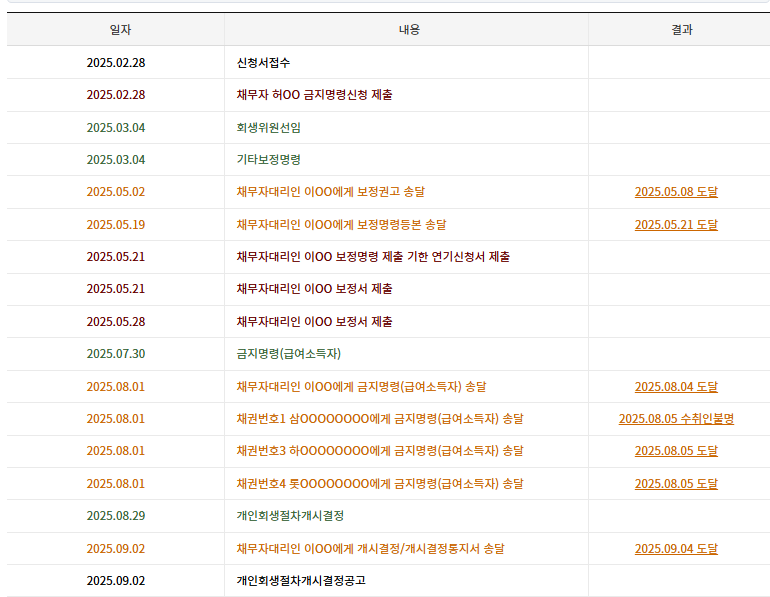Viewport: 770px width, 597px height.
Task: Click the date 2025.08.29
Action: tap(116, 516)
